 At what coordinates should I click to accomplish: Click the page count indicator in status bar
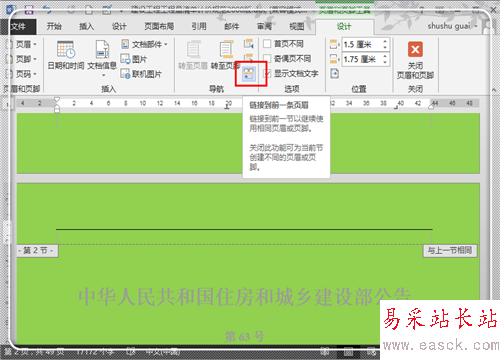click(33, 351)
